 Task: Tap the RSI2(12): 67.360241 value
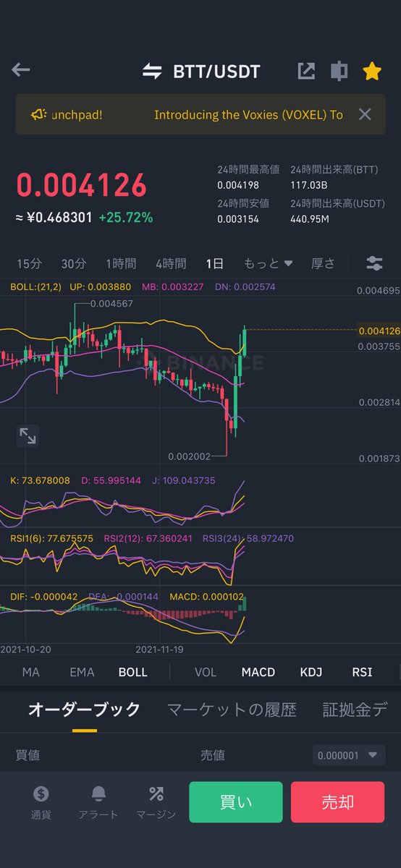coord(148,538)
